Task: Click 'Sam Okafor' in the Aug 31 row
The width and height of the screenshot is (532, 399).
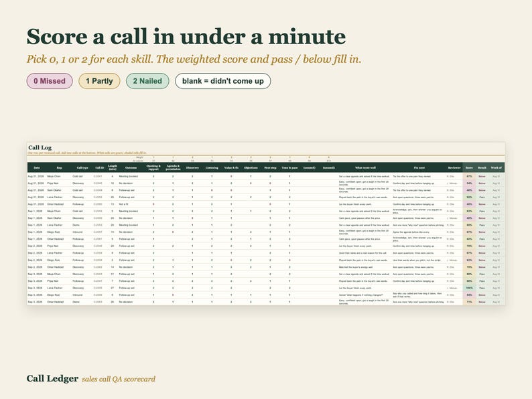Action: pyautogui.click(x=54, y=191)
